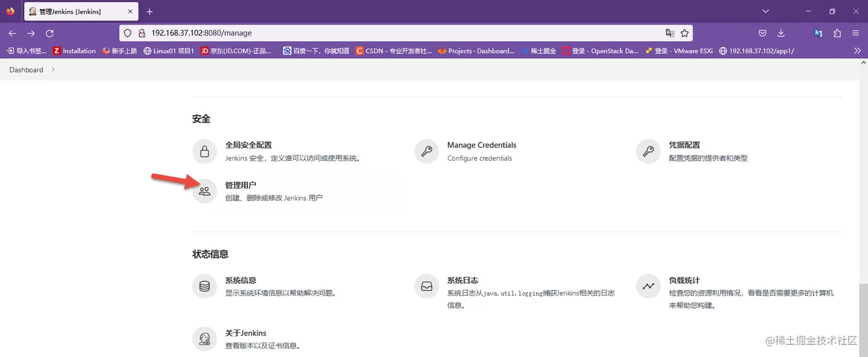The height and width of the screenshot is (357, 868).
Task: Click the 关于Jenkins butler icon
Action: point(204,339)
